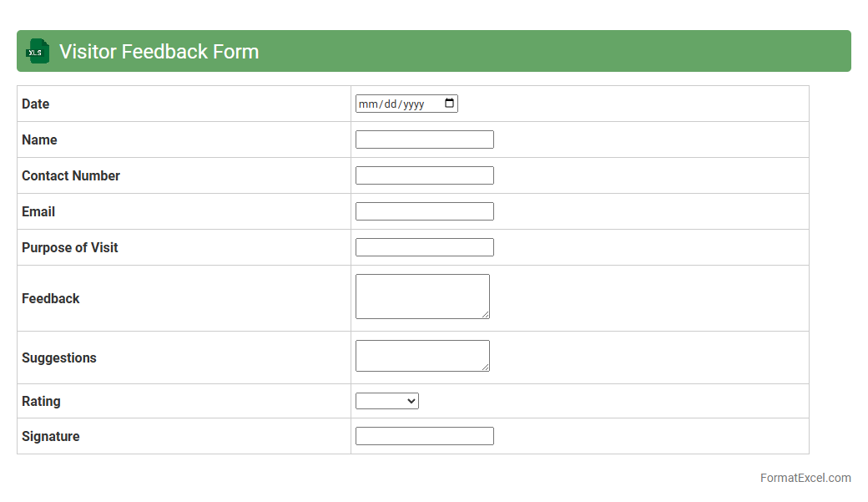
Task: Open the calendar picker in Date field
Action: coord(450,104)
